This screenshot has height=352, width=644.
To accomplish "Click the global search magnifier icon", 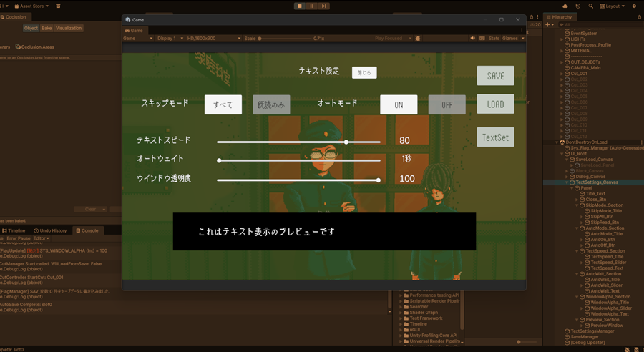I will [590, 6].
